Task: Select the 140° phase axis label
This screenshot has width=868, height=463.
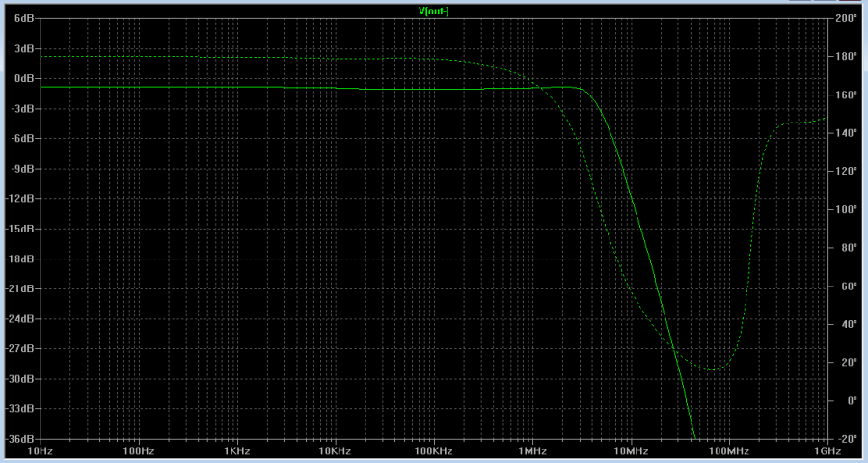Action: [845, 133]
